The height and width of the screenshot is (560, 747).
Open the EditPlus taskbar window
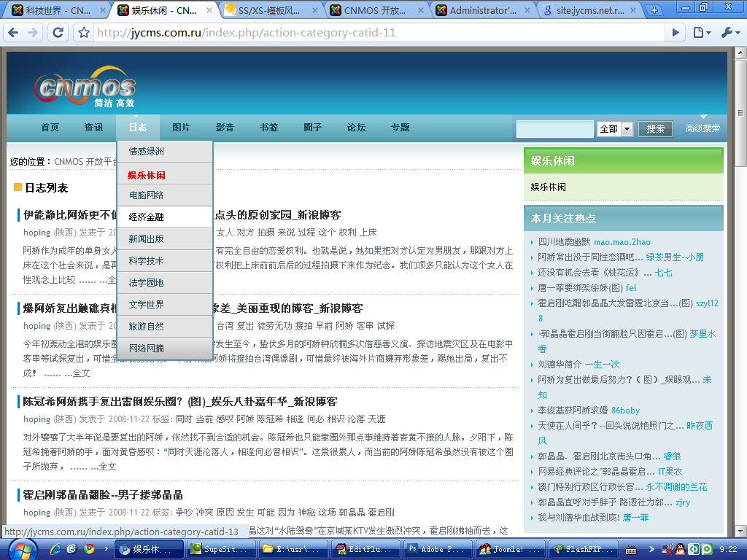[x=366, y=550]
